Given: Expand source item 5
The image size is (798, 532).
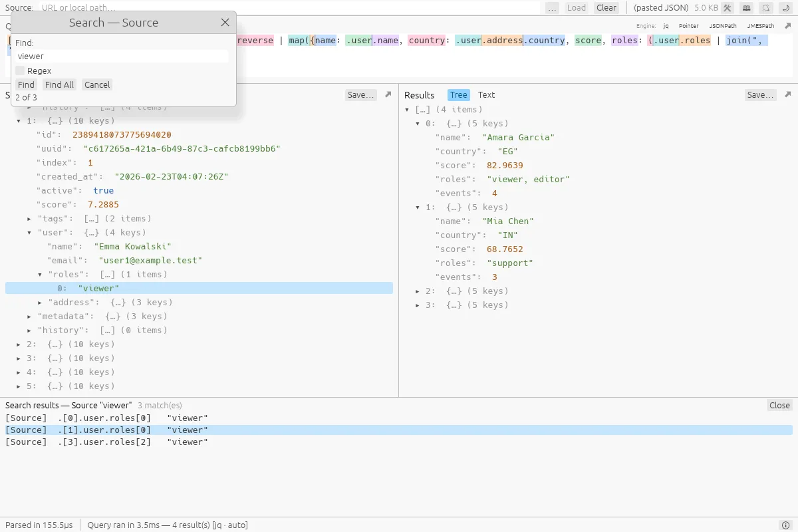Looking at the screenshot, I should coord(19,386).
